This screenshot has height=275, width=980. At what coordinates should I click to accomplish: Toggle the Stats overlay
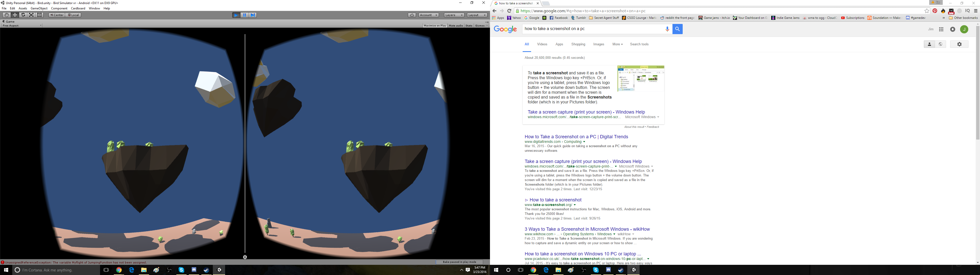click(469, 26)
